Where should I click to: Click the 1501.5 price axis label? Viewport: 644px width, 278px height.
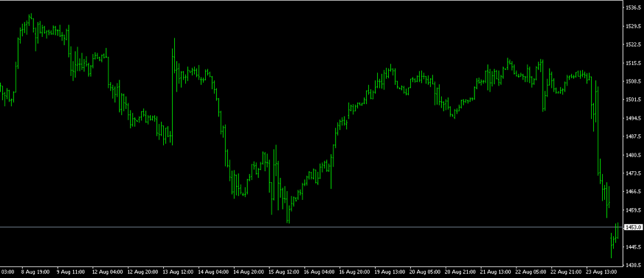(x=634, y=100)
